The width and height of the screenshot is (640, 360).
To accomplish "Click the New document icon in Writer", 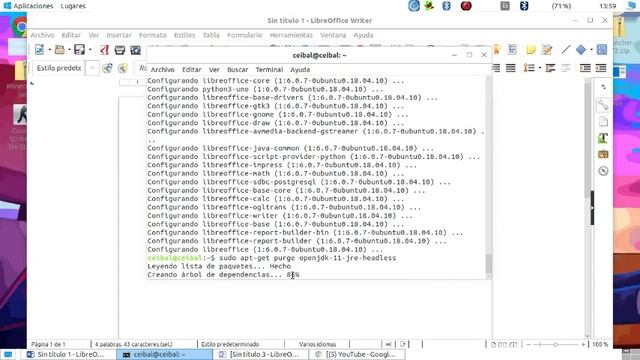I will click(x=39, y=50).
